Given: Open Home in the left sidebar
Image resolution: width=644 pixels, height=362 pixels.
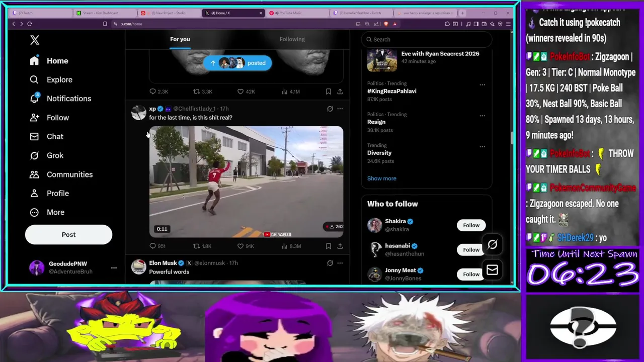Looking at the screenshot, I should [x=49, y=61].
